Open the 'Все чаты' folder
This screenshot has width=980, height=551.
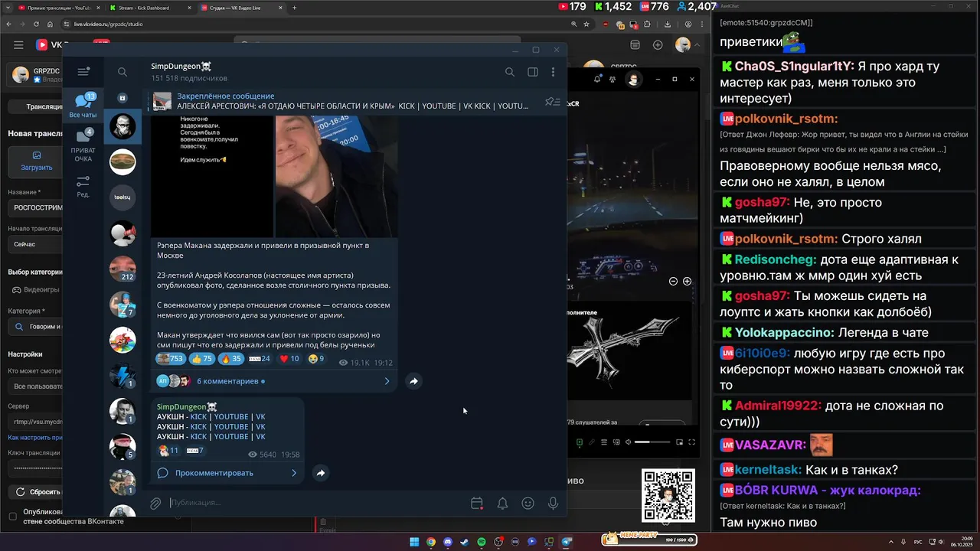tap(83, 106)
